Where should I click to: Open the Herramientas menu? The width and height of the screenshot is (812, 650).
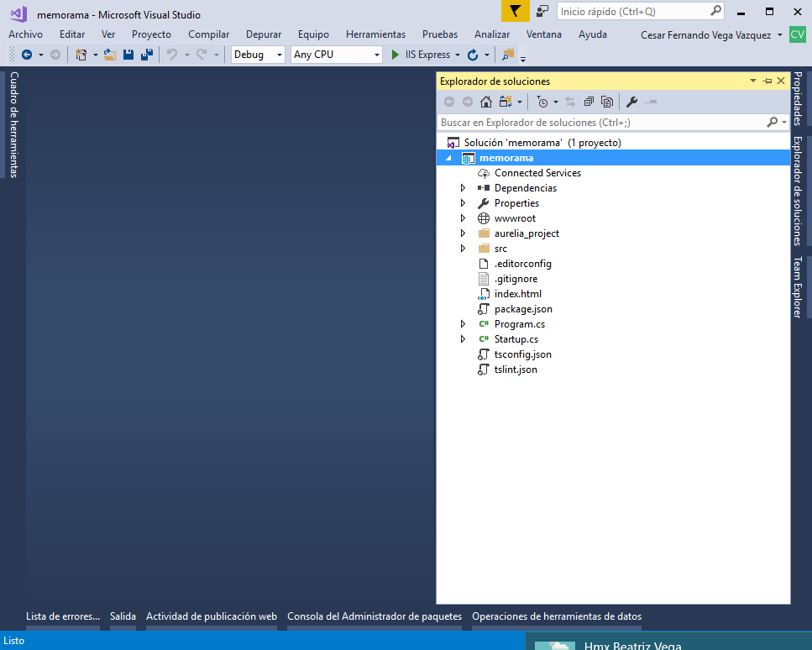375,34
